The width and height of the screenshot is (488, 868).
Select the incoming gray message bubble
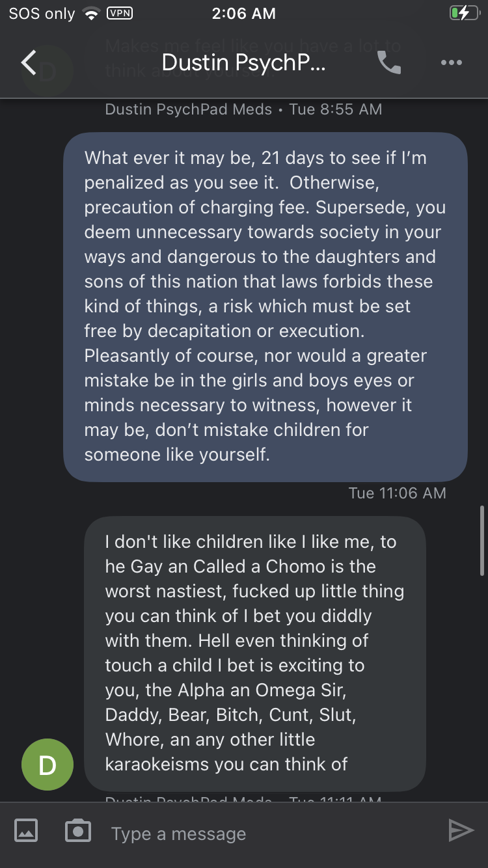[255, 653]
